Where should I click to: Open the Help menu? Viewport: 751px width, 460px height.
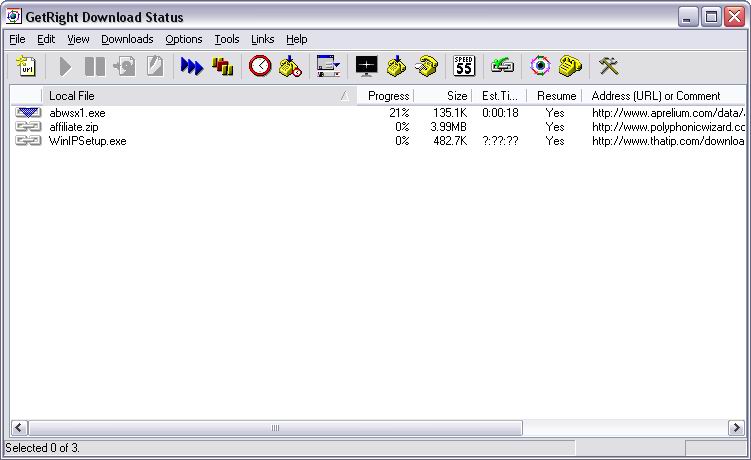296,39
